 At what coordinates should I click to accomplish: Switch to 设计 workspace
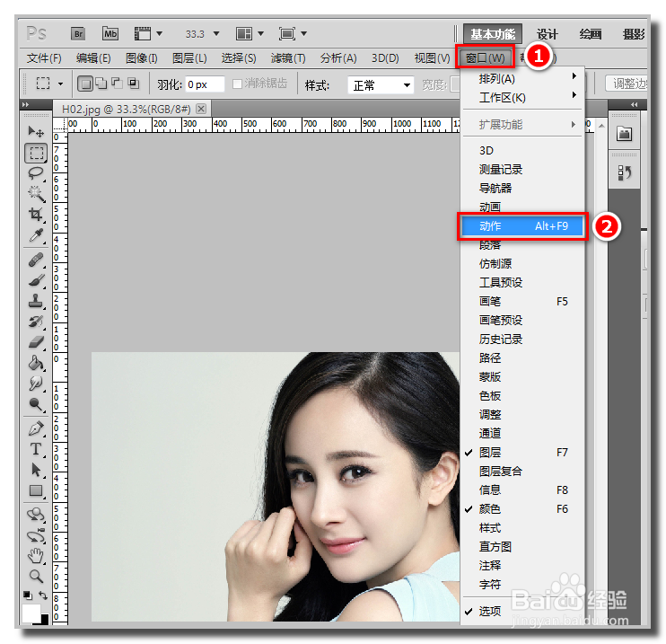click(x=547, y=34)
